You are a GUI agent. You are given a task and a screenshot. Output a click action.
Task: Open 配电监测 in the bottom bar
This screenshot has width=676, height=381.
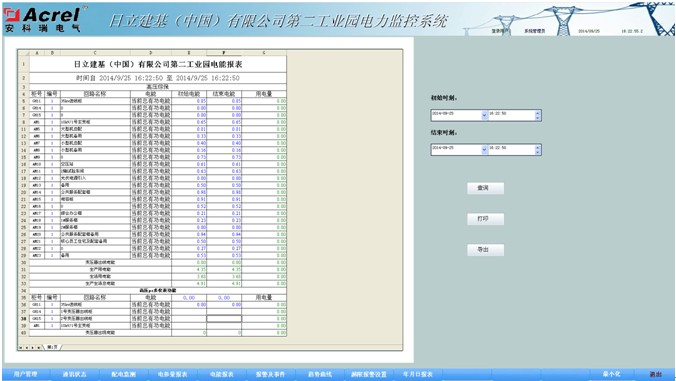124,374
